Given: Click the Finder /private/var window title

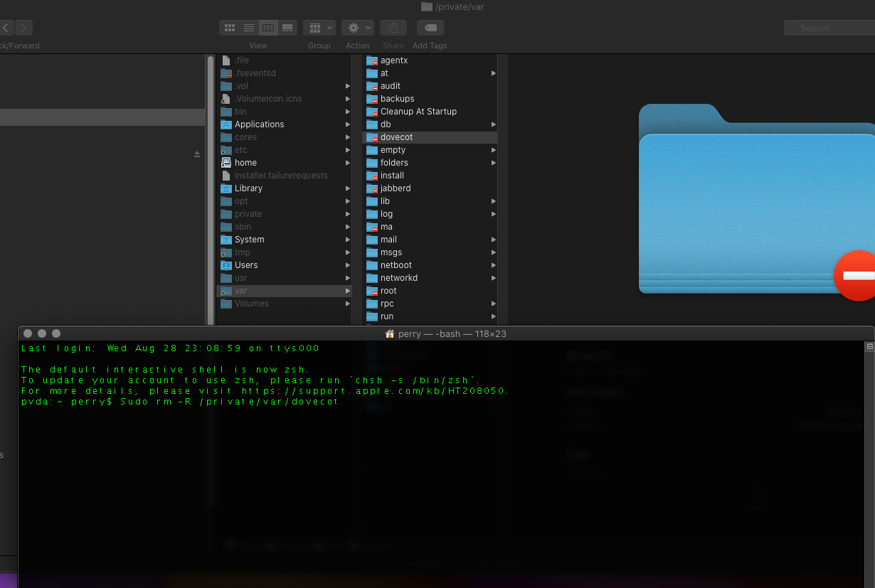Looking at the screenshot, I should coord(452,6).
